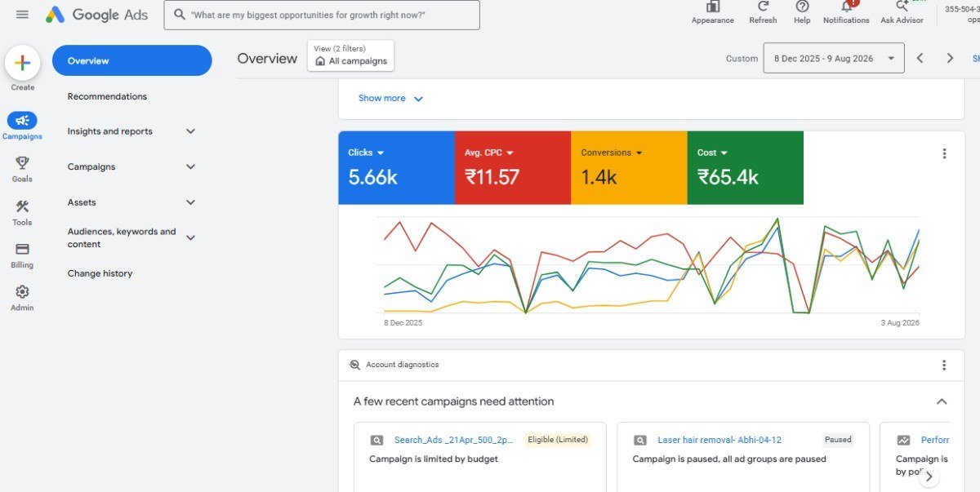Open the All campaigns view filter

tap(350, 55)
